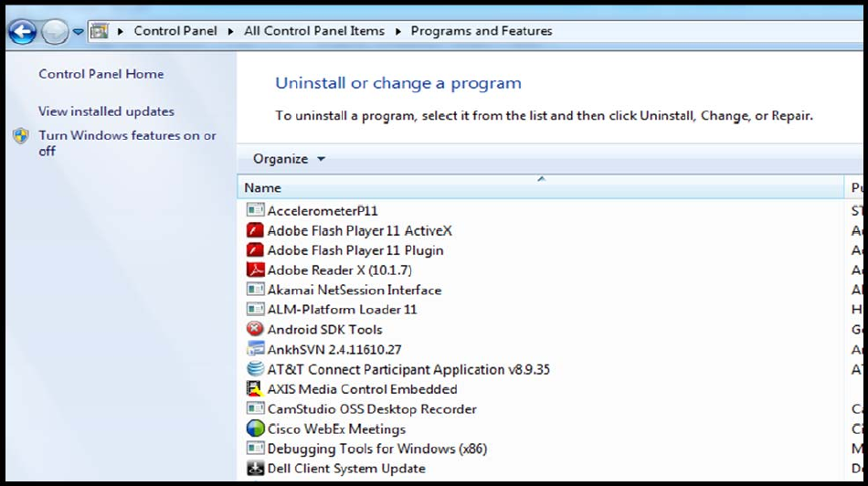
Task: Open Turn Windows features on or off
Action: pos(127,143)
